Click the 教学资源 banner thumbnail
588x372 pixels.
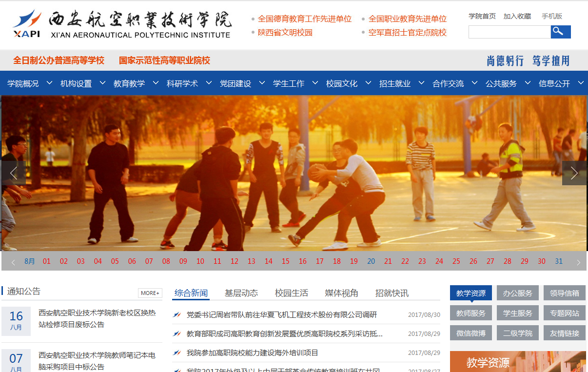pyautogui.click(x=518, y=362)
